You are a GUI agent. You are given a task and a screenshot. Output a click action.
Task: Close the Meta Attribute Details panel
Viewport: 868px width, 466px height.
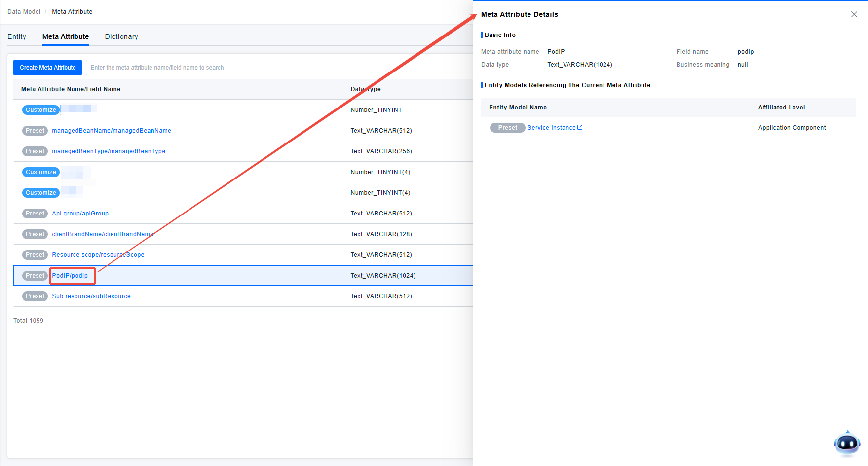[x=854, y=14]
